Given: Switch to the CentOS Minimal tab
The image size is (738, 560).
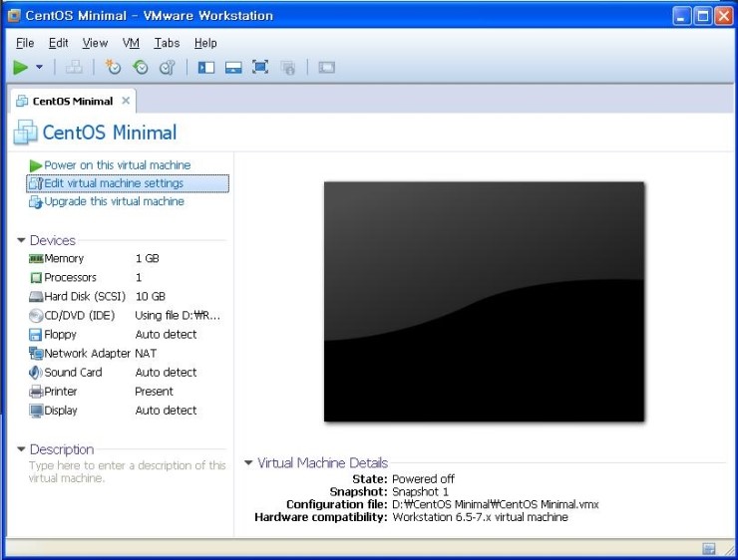Looking at the screenshot, I should point(72,101).
